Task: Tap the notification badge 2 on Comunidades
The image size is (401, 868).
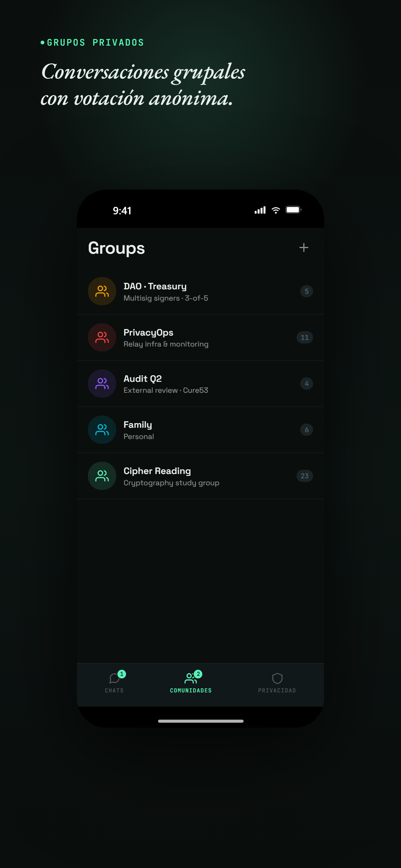Action: [198, 674]
